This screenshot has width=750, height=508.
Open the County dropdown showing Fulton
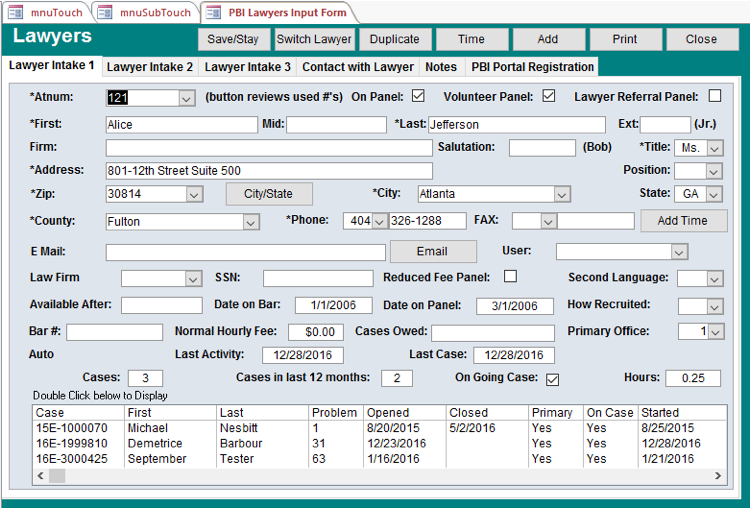(250, 221)
